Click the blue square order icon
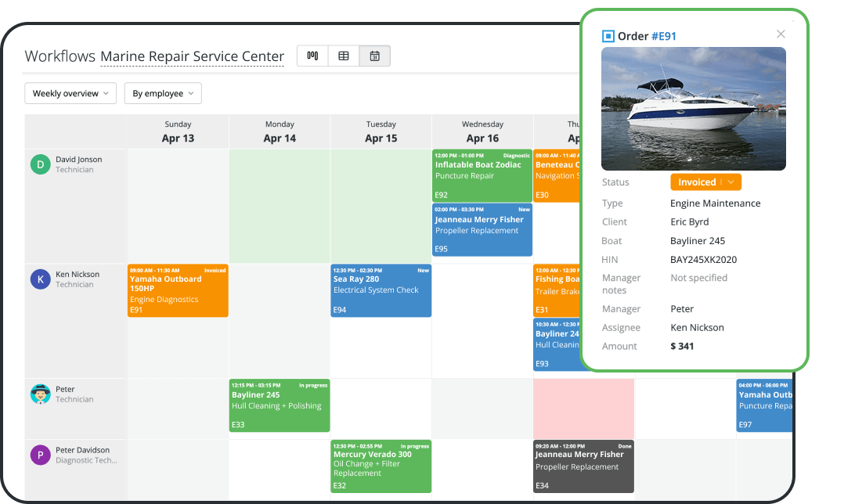 (x=608, y=36)
